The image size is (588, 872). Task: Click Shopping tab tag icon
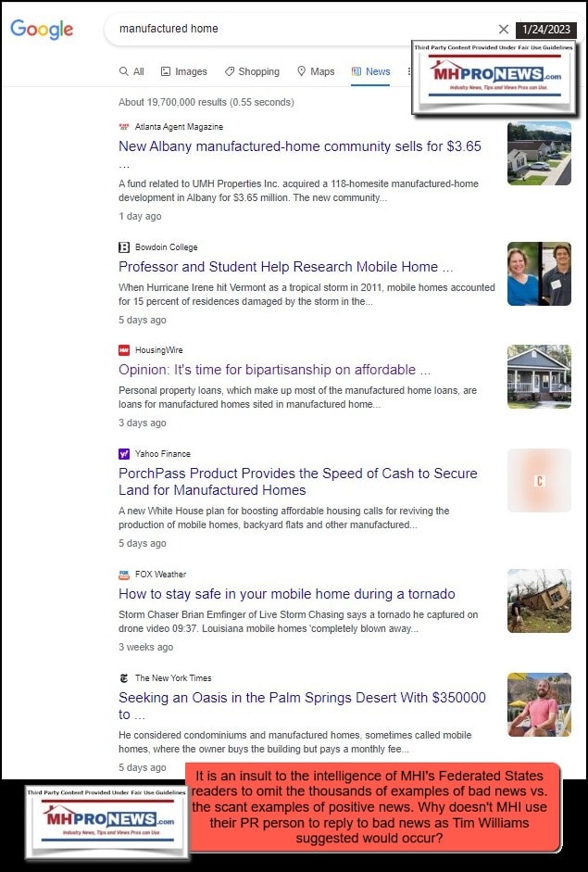(x=229, y=71)
